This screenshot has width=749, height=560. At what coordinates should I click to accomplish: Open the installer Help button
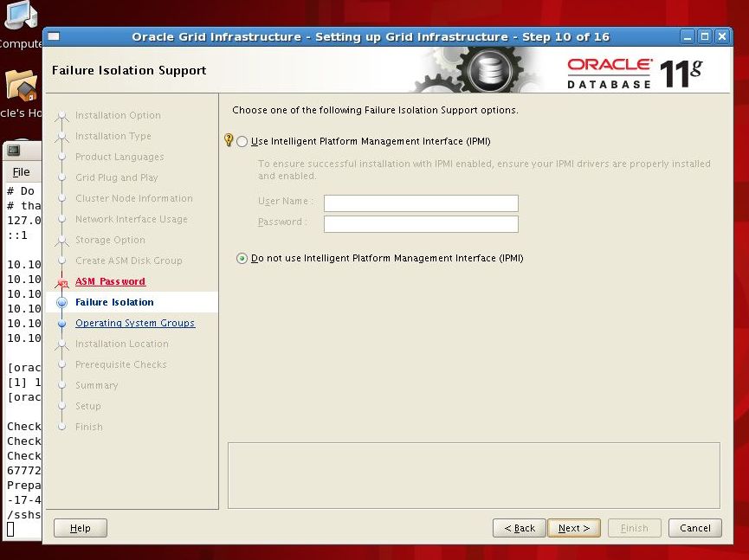[80, 528]
